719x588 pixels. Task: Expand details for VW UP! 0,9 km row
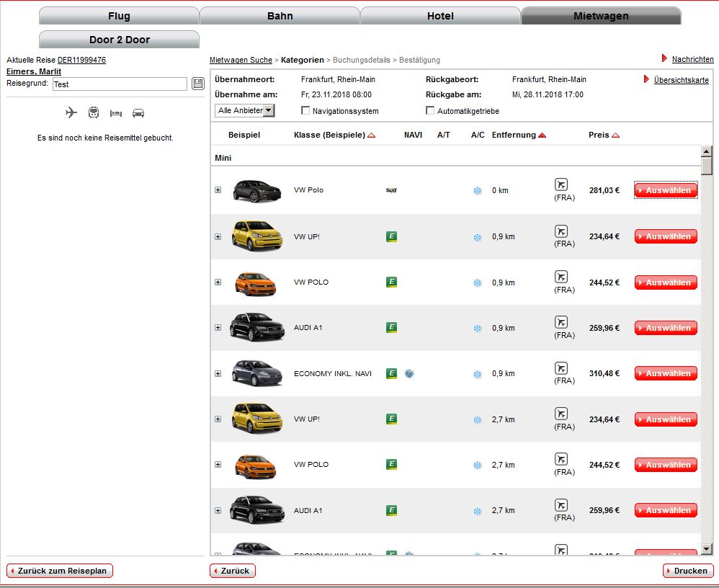[x=218, y=236]
